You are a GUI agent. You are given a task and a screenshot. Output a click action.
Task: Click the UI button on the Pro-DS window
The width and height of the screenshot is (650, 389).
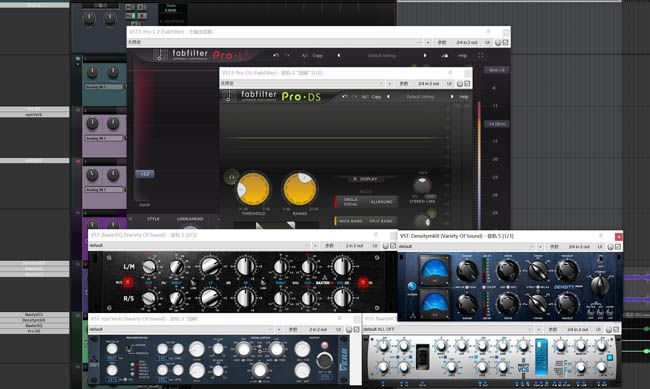point(449,83)
